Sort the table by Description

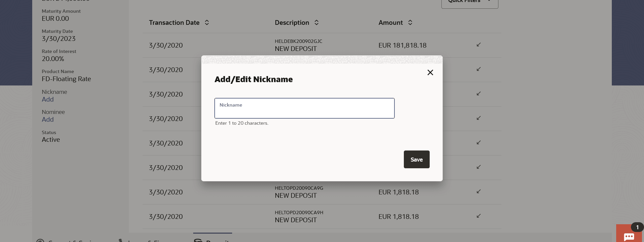tap(316, 22)
